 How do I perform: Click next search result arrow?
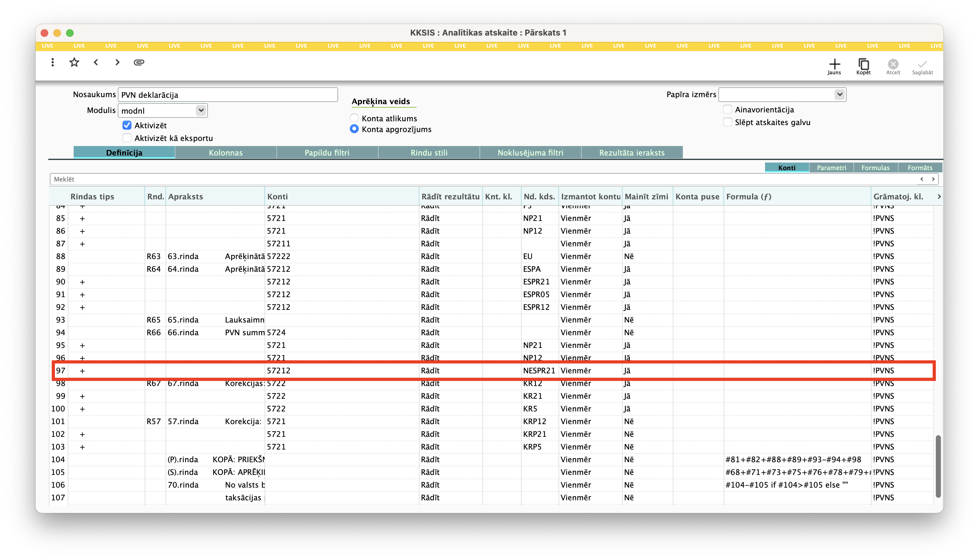(x=933, y=179)
